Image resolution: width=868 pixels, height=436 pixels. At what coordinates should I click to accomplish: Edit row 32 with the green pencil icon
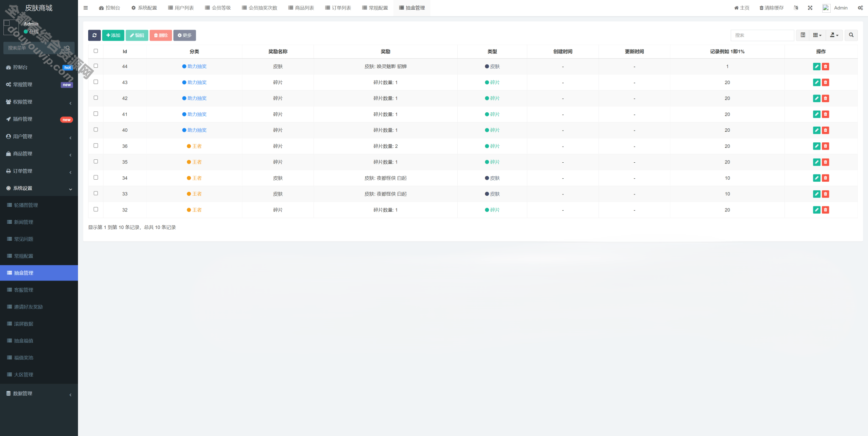[817, 210]
